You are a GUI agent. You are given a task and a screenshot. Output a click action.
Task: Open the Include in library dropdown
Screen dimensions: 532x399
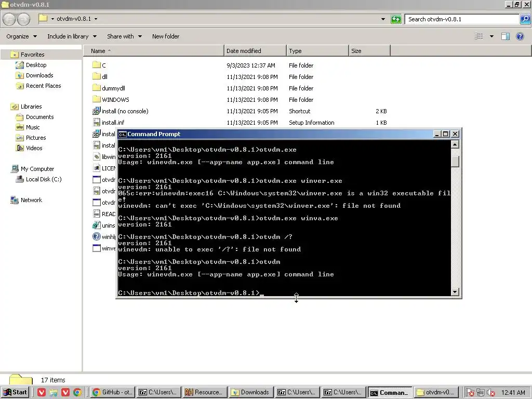click(x=72, y=36)
